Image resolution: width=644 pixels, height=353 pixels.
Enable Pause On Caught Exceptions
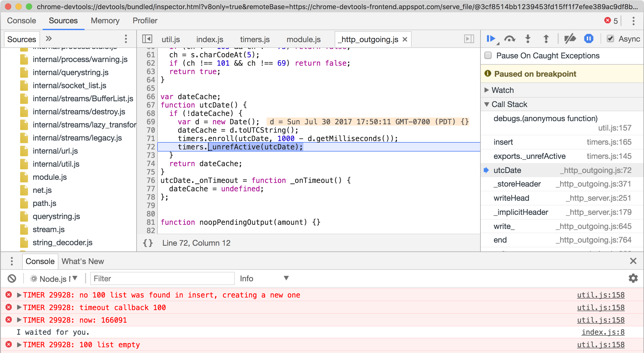(488, 55)
